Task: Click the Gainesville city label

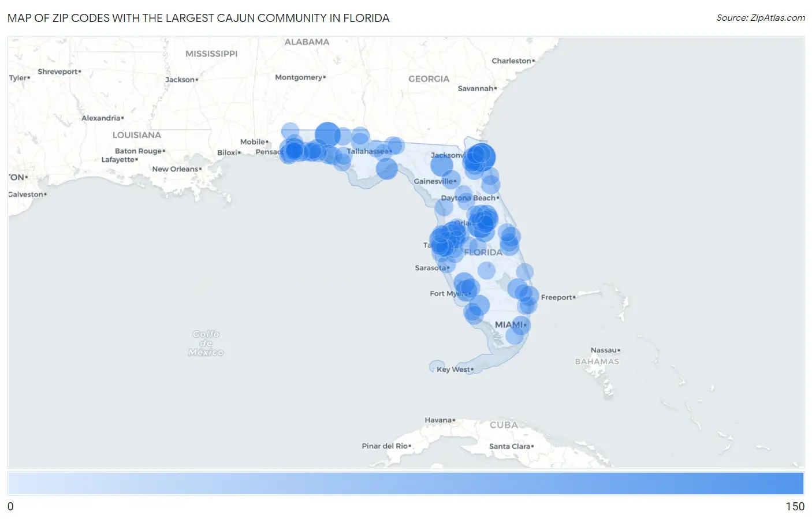Action: (x=433, y=181)
